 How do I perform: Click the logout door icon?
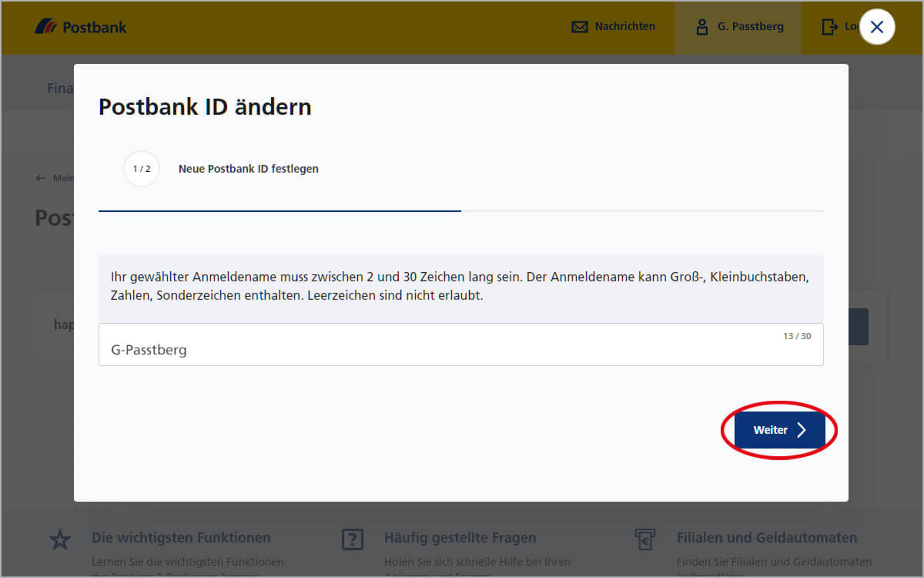(x=829, y=27)
